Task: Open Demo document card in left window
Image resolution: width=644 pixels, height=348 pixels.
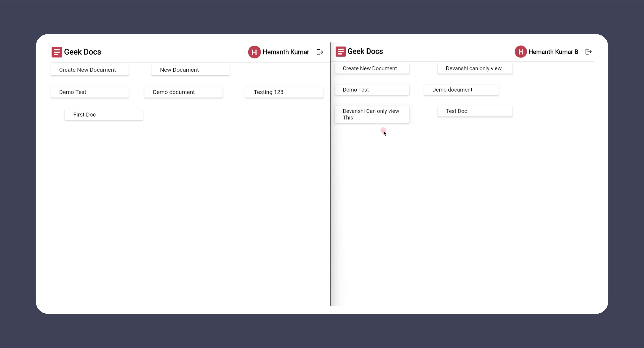Action: (x=183, y=92)
